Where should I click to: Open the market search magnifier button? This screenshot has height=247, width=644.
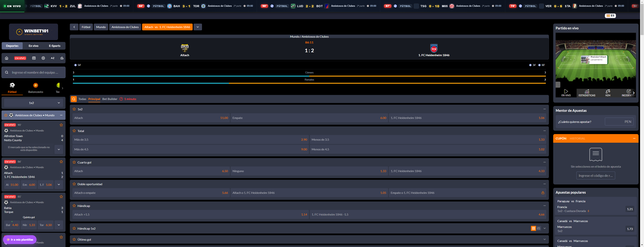coord(74,99)
